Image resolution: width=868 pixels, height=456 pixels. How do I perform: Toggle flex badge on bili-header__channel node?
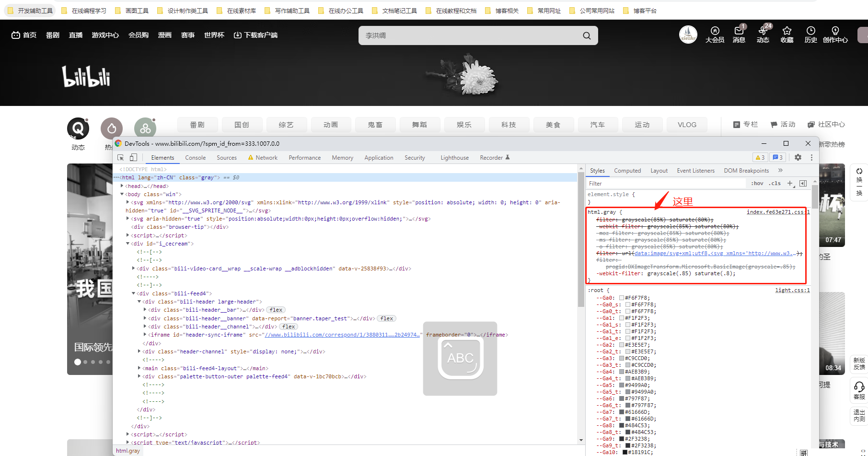pos(289,327)
